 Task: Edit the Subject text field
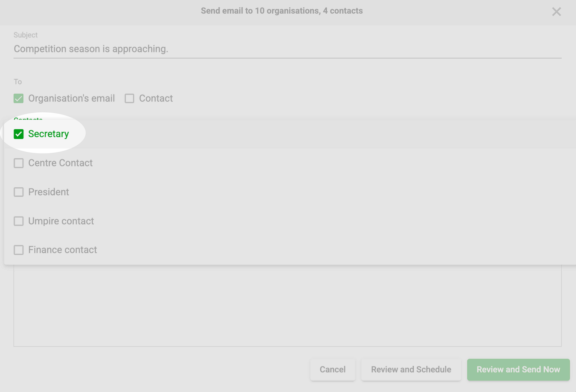coord(288,49)
